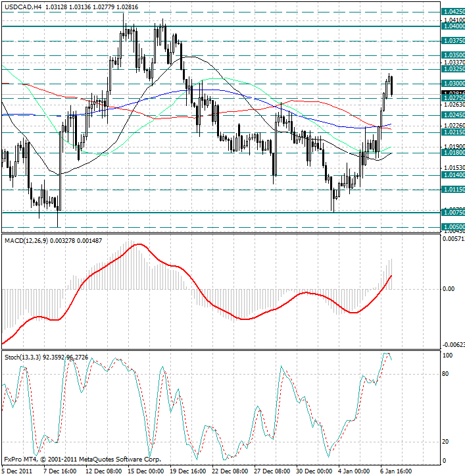The height and width of the screenshot is (476, 465).
Task: Click the 1.0350 price level label
Action: [453, 55]
